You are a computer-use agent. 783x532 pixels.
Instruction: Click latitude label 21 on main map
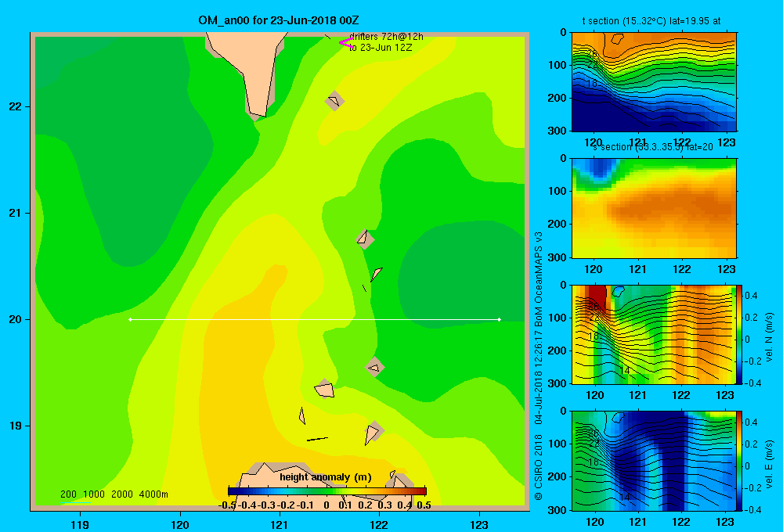[16, 213]
